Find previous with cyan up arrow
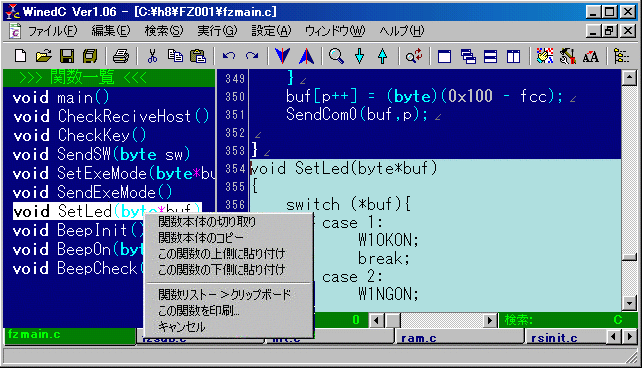This screenshot has width=642, height=368. [x=382, y=56]
